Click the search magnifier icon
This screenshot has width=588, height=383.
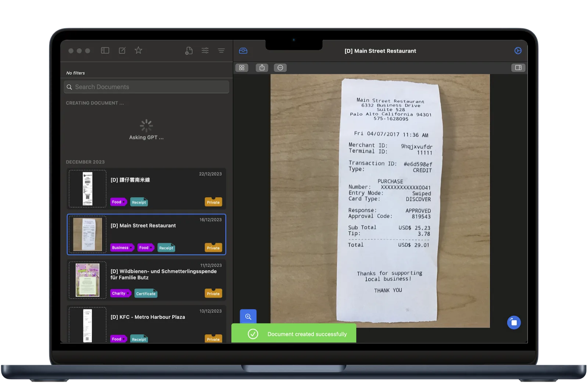pyautogui.click(x=69, y=87)
